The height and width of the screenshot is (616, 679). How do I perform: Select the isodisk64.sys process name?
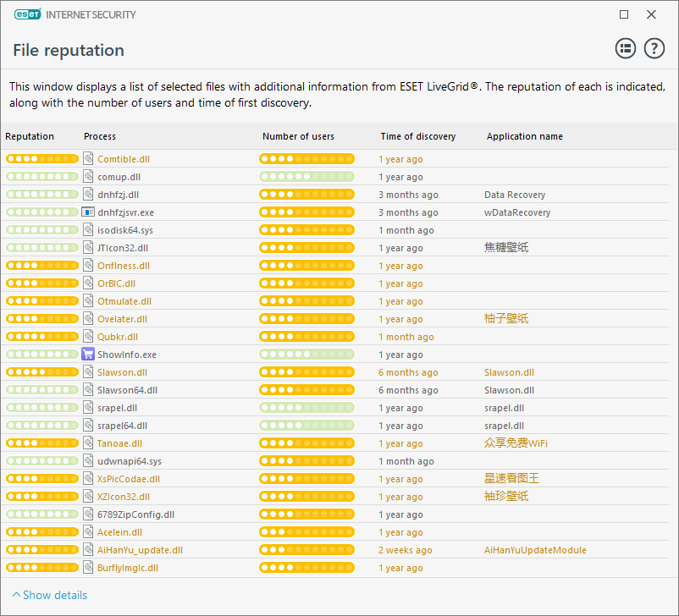pos(125,230)
